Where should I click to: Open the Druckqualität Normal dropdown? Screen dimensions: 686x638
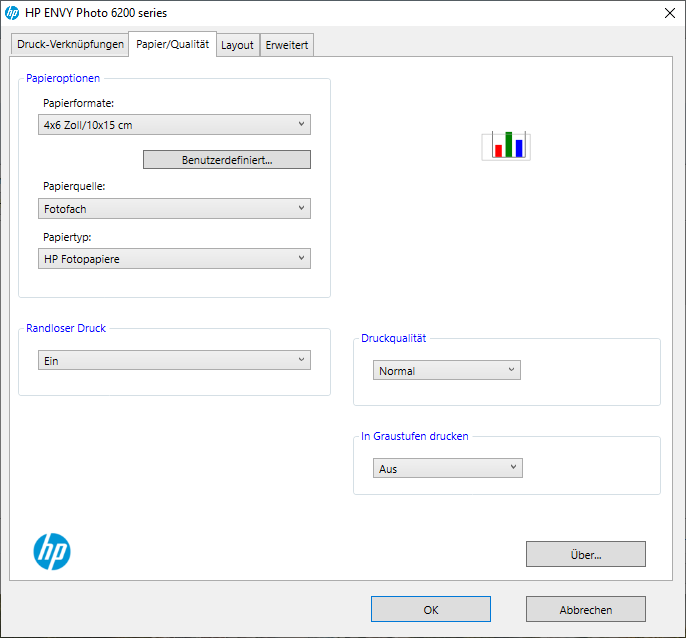447,370
